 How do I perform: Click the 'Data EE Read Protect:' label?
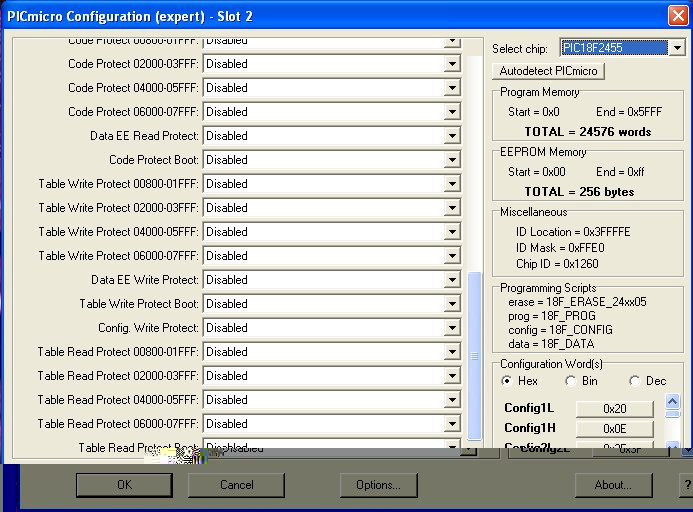click(x=144, y=136)
